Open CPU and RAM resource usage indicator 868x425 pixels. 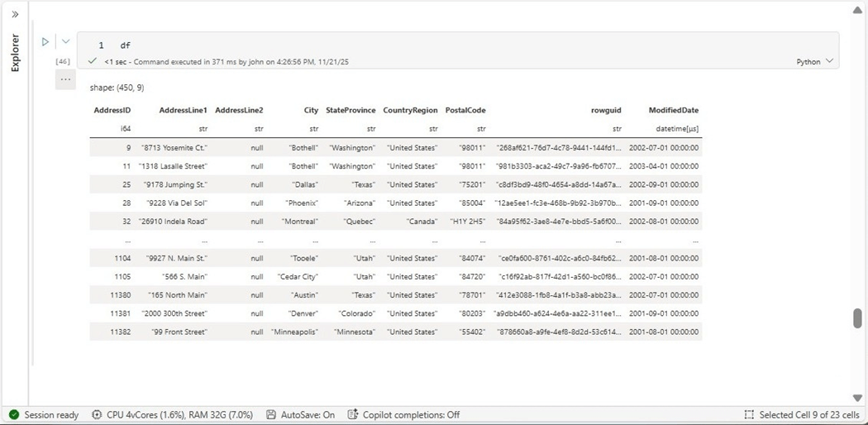click(174, 414)
